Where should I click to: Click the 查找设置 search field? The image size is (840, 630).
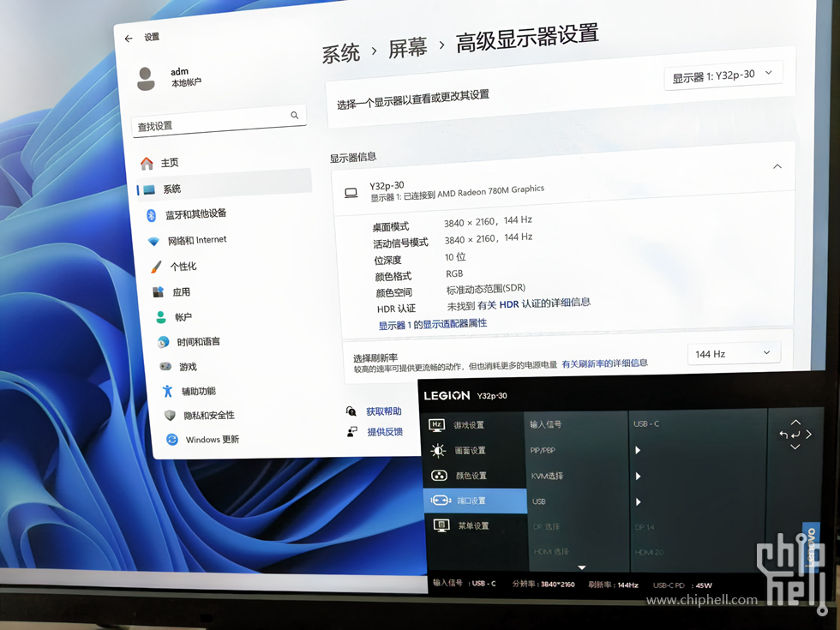[219, 121]
